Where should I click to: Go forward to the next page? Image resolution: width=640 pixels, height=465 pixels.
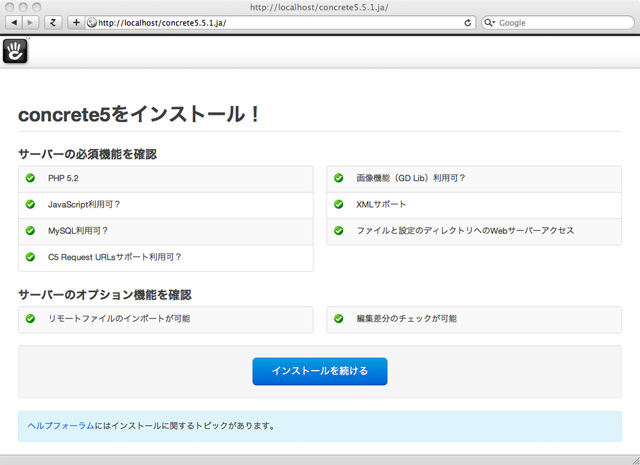tap(29, 22)
